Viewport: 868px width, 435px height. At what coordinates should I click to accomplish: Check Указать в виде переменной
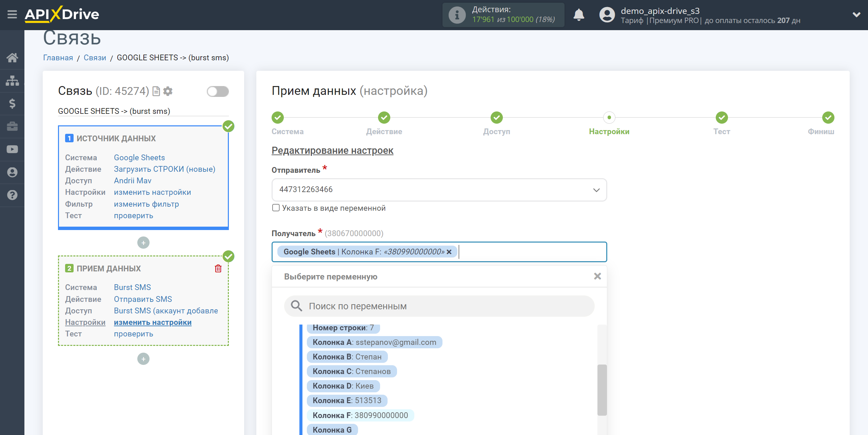276,208
